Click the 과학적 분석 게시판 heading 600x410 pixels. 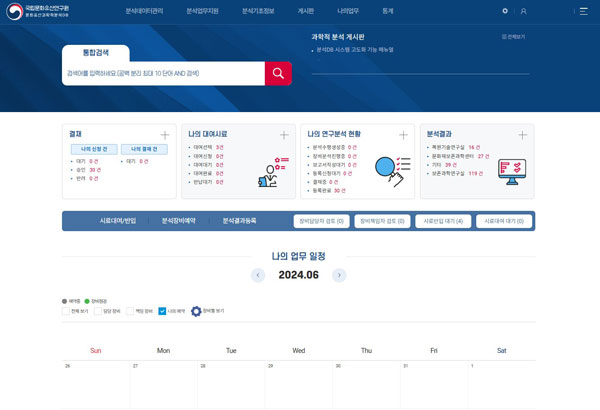click(338, 37)
